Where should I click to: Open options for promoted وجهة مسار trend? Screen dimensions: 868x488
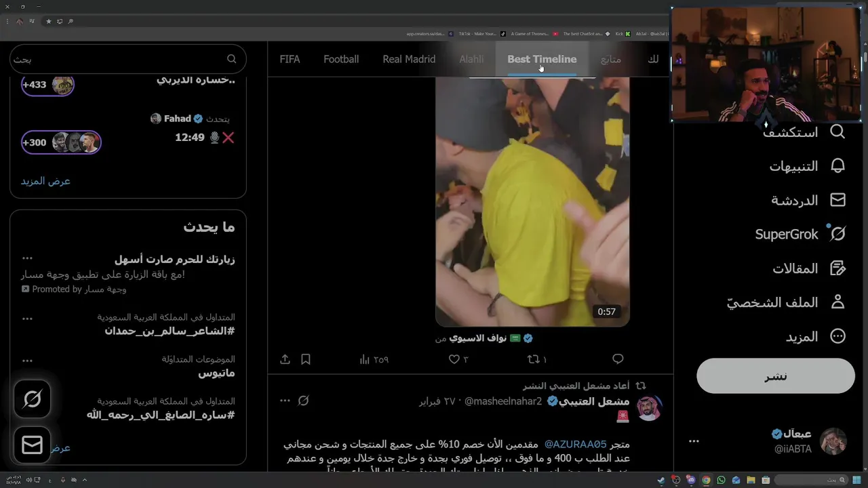tap(27, 258)
